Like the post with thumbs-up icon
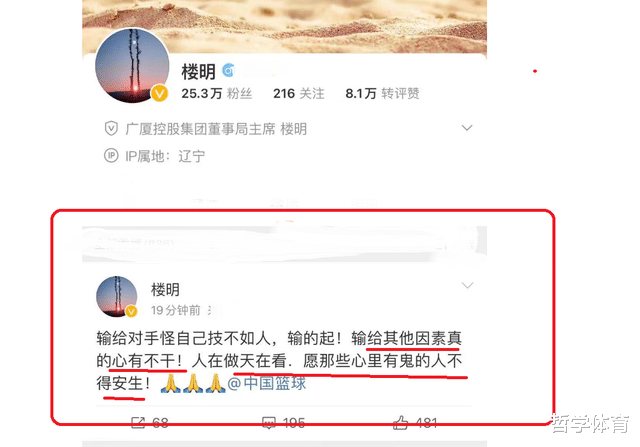This screenshot has width=640, height=447. (400, 423)
